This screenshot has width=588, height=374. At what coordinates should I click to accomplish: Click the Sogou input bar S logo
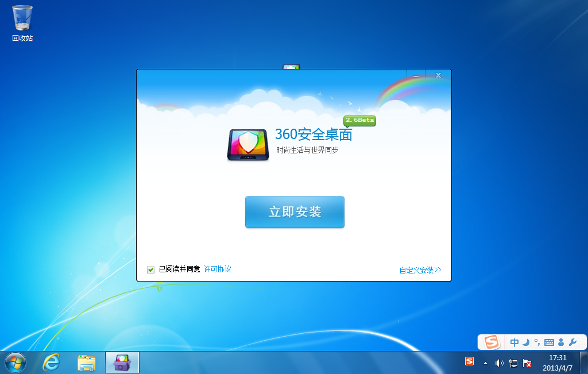click(x=492, y=342)
